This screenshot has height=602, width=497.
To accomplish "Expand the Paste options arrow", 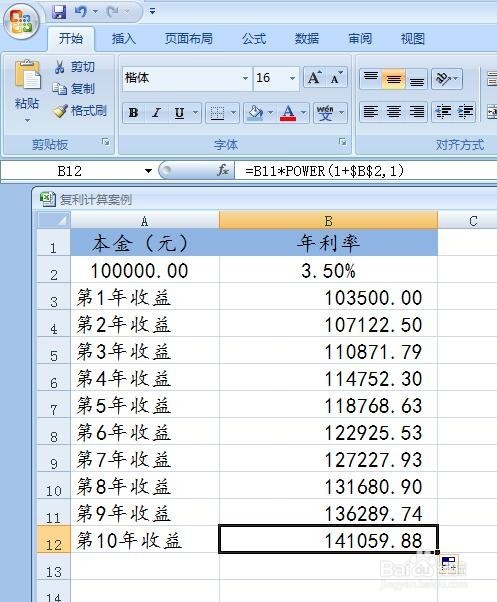I will tap(27, 120).
